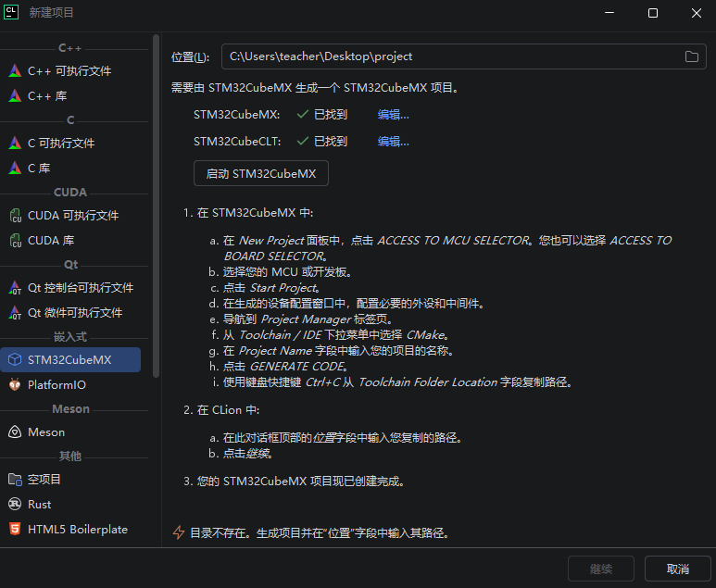
Task: Minimize the 新建项目 window
Action: pos(609,13)
